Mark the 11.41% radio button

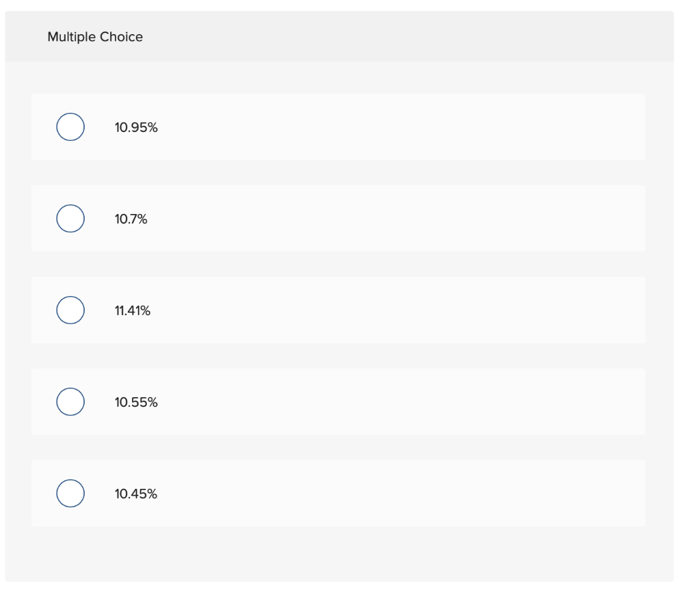pyautogui.click(x=70, y=310)
